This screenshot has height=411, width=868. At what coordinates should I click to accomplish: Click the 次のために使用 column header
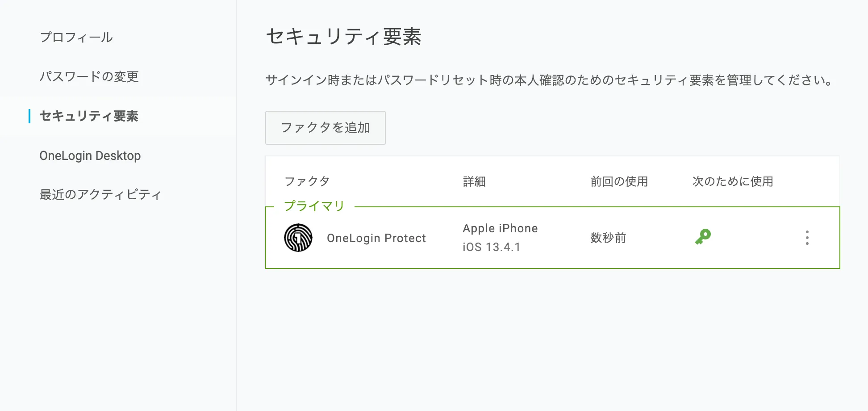[732, 181]
